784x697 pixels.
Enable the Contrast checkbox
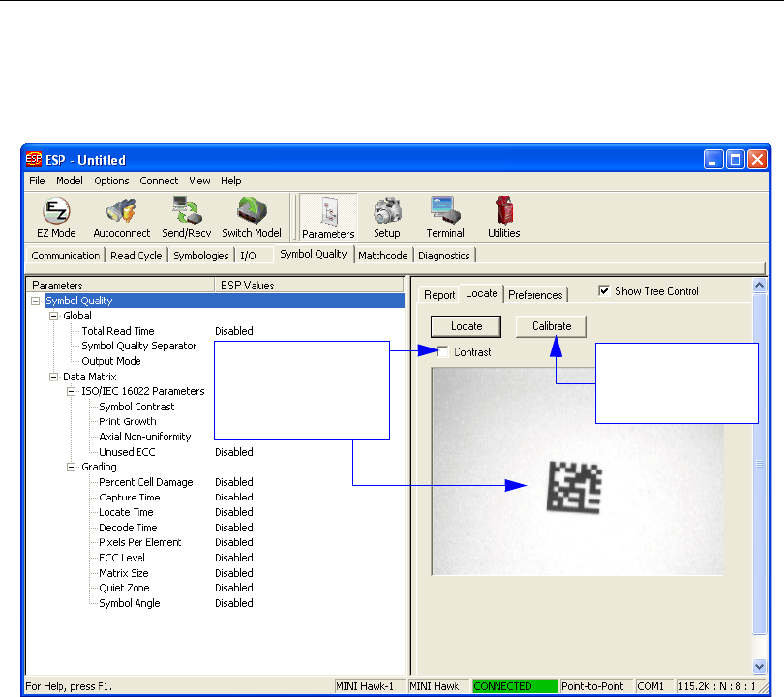point(443,352)
